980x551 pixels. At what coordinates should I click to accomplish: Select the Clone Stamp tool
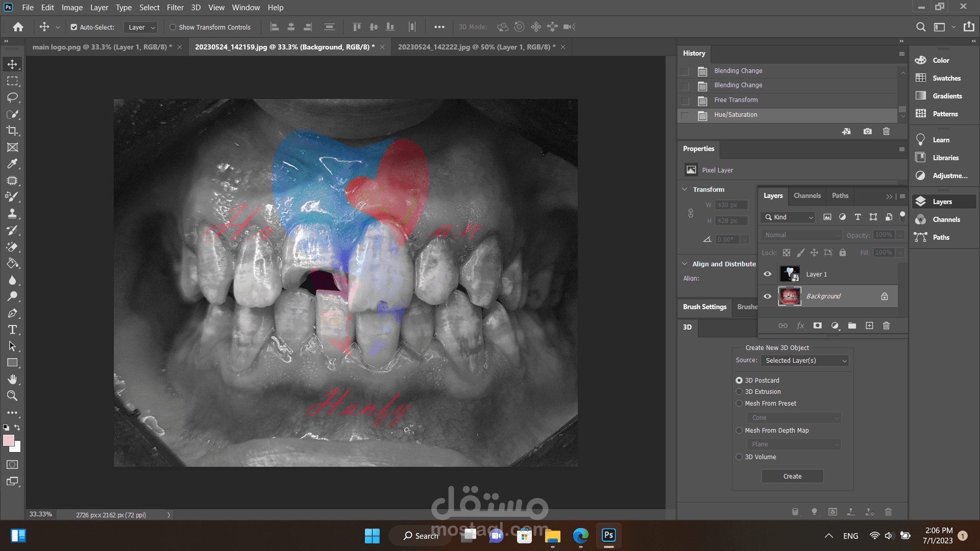click(12, 213)
